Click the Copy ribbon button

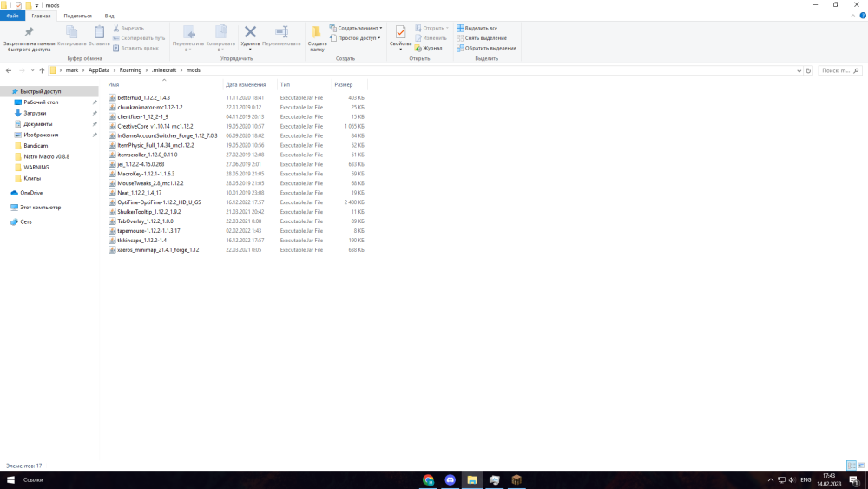point(71,36)
